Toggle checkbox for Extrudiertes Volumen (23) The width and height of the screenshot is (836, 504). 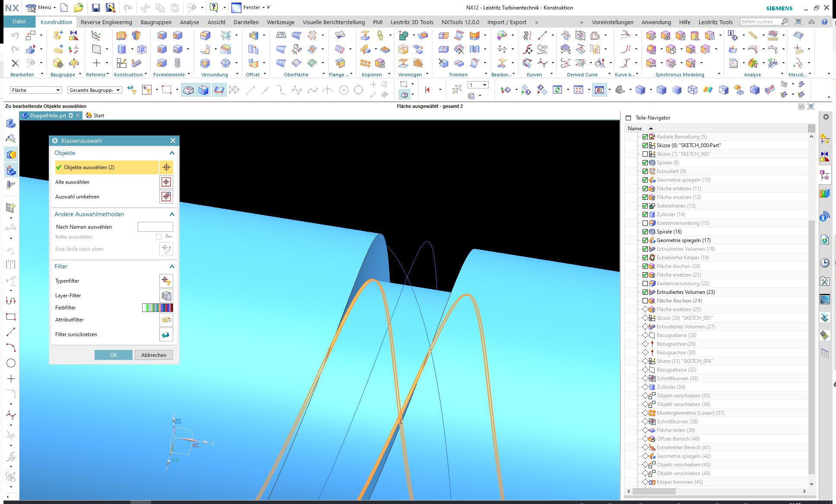[x=645, y=292]
